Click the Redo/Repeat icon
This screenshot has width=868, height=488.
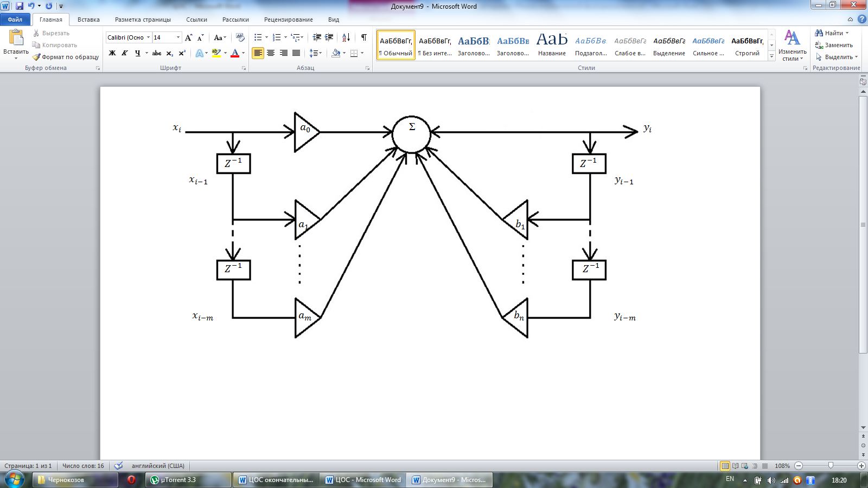(x=49, y=6)
